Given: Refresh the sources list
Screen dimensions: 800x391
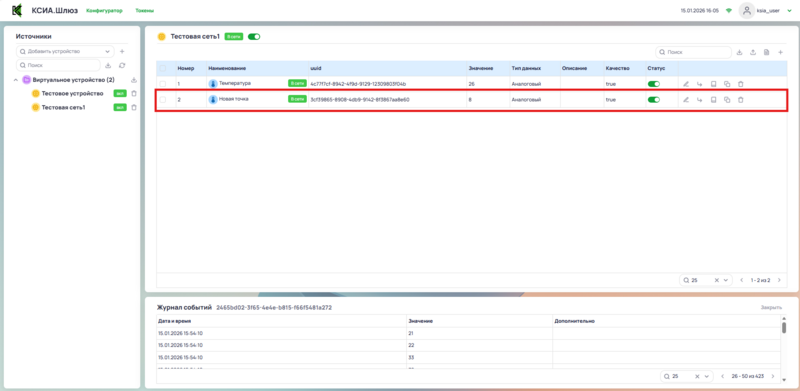Looking at the screenshot, I should pos(122,65).
